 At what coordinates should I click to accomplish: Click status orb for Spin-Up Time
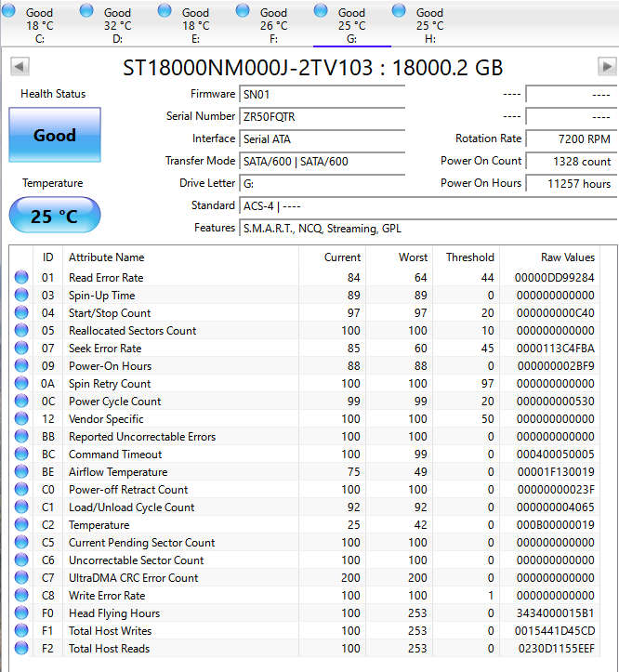click(21, 295)
